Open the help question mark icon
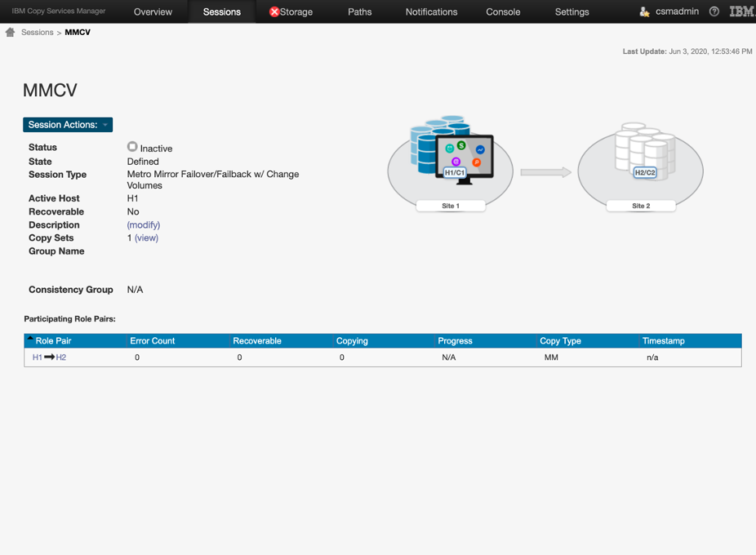The height and width of the screenshot is (555, 756). click(714, 11)
